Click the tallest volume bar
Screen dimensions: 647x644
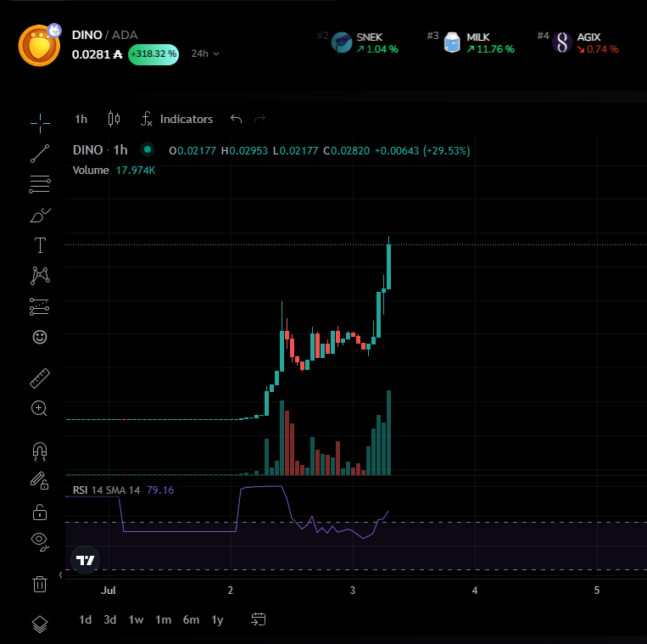point(388,433)
